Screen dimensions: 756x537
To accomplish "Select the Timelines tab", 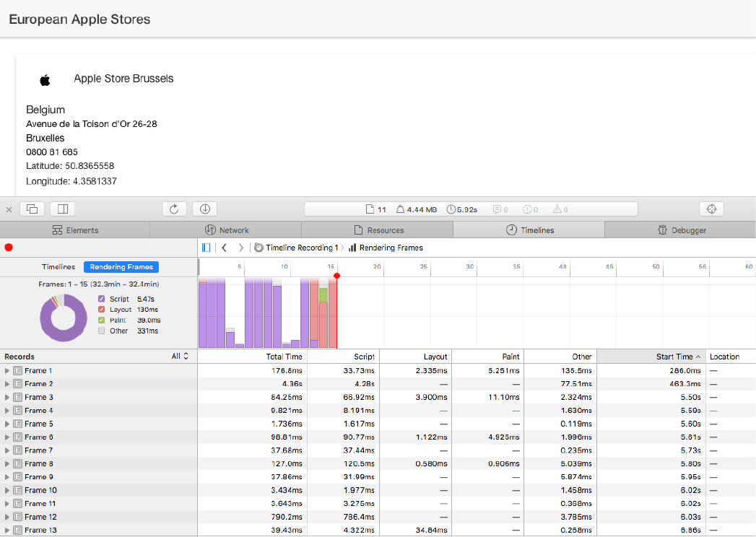I will (529, 230).
